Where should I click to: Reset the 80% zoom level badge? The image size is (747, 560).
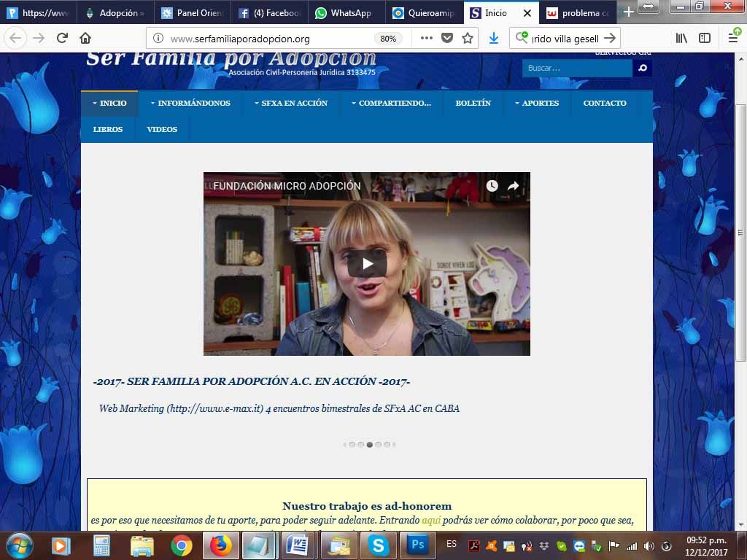388,39
